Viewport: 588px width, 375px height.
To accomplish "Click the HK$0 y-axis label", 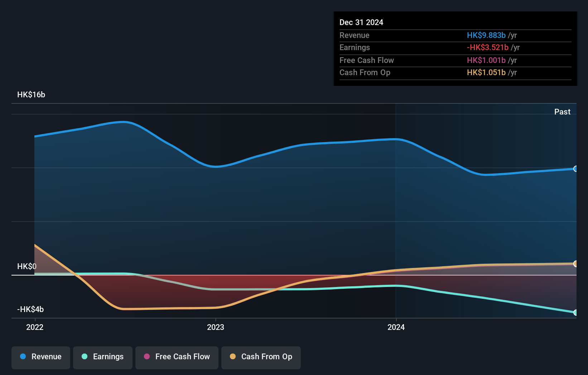I will (27, 267).
